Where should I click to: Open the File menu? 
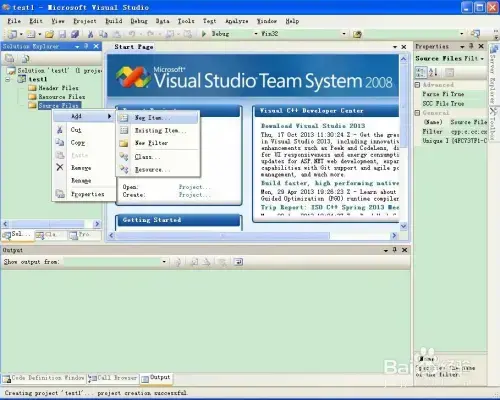click(x=14, y=21)
